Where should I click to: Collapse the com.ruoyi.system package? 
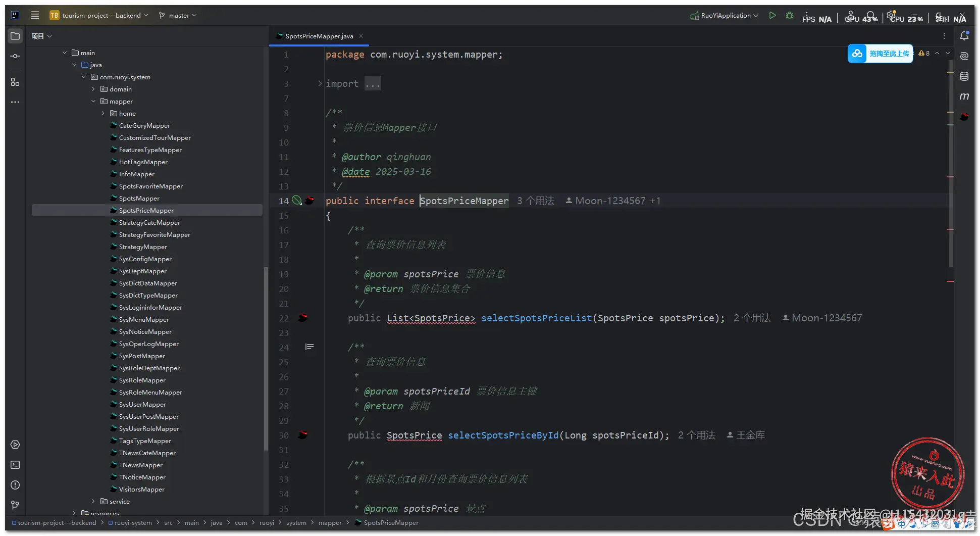[x=84, y=77]
